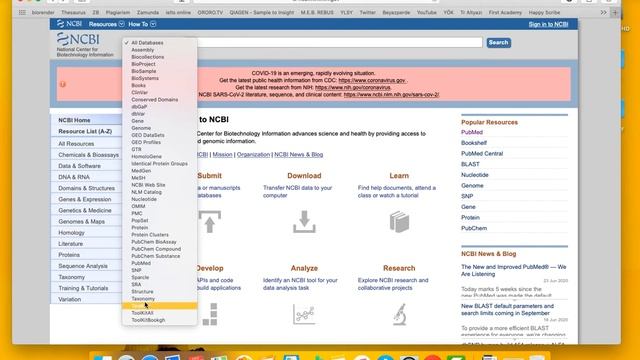Choose OMIM from the database dropdown
This screenshot has width=640, height=360.
138,206
